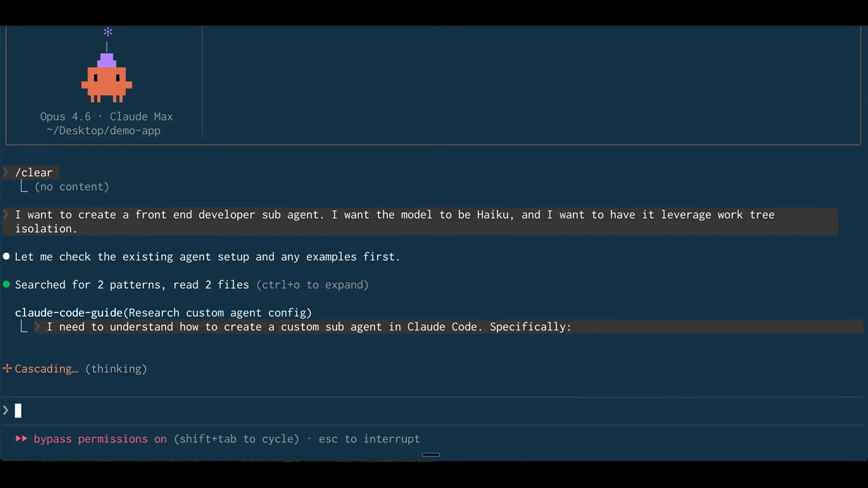
Task: Click the prompt chevron at the input line
Action: pos(5,410)
